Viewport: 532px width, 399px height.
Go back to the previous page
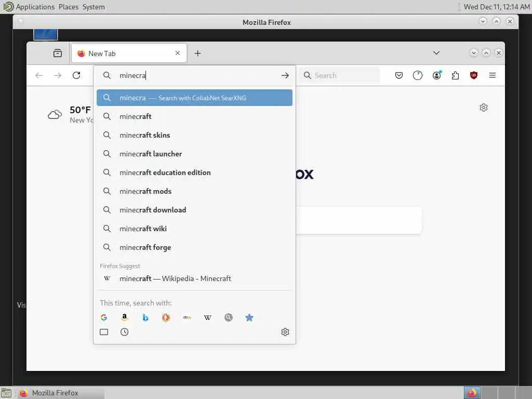(39, 75)
